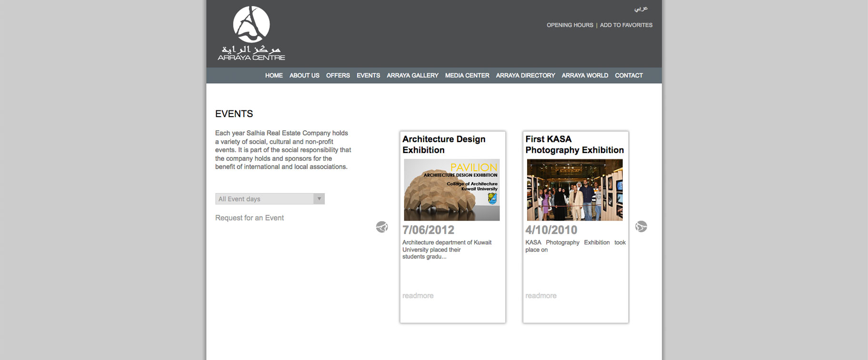Open the All Event days dropdown
The image size is (868, 360).
tap(270, 199)
